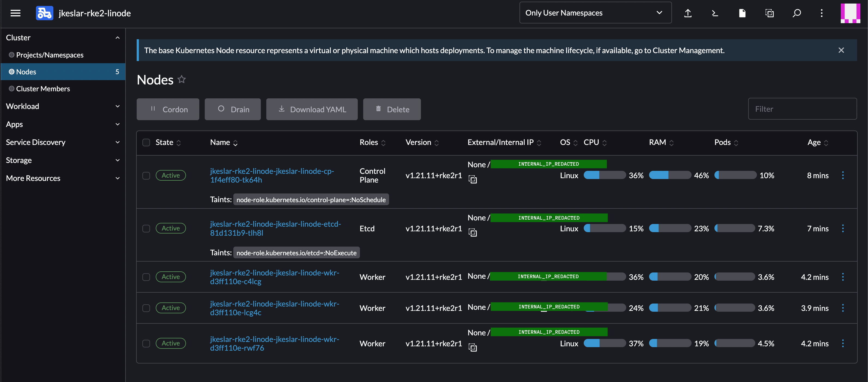Viewport: 868px width, 382px height.
Task: Click the Rancher cluster logo icon
Action: (44, 13)
